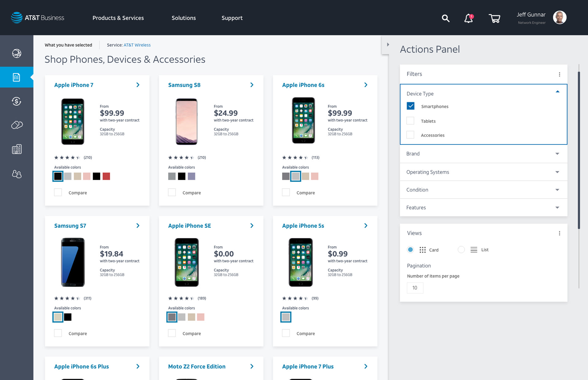Open the users sidebar icon
588x380 pixels.
point(17,174)
